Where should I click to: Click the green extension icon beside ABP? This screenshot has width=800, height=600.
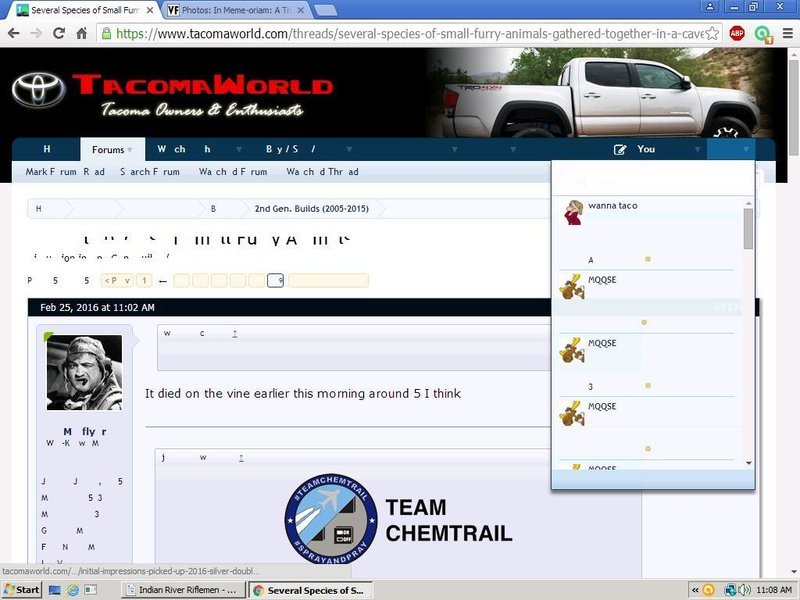763,34
